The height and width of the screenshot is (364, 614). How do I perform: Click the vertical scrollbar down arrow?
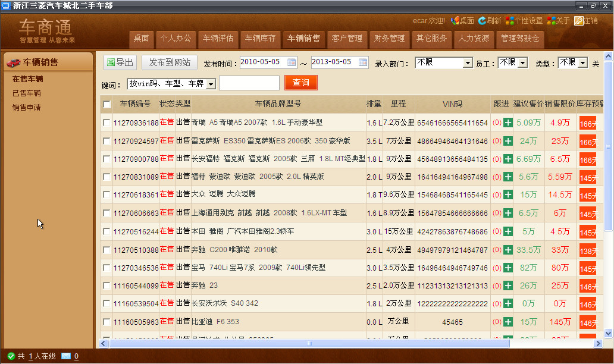608,334
